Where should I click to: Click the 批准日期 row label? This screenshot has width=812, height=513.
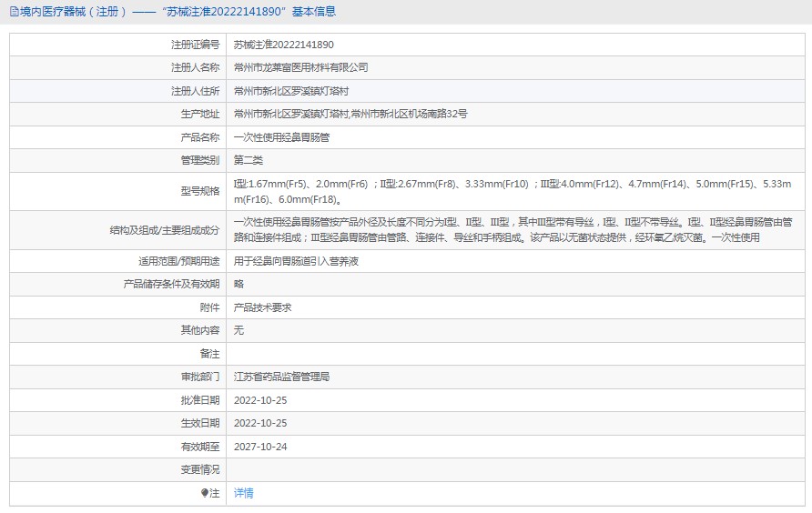click(200, 400)
